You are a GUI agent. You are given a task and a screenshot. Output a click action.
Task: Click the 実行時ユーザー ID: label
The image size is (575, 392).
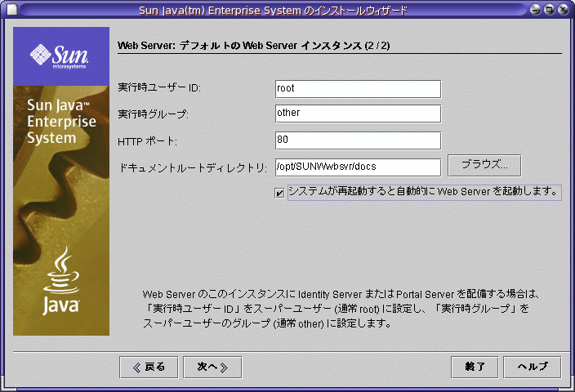point(159,88)
